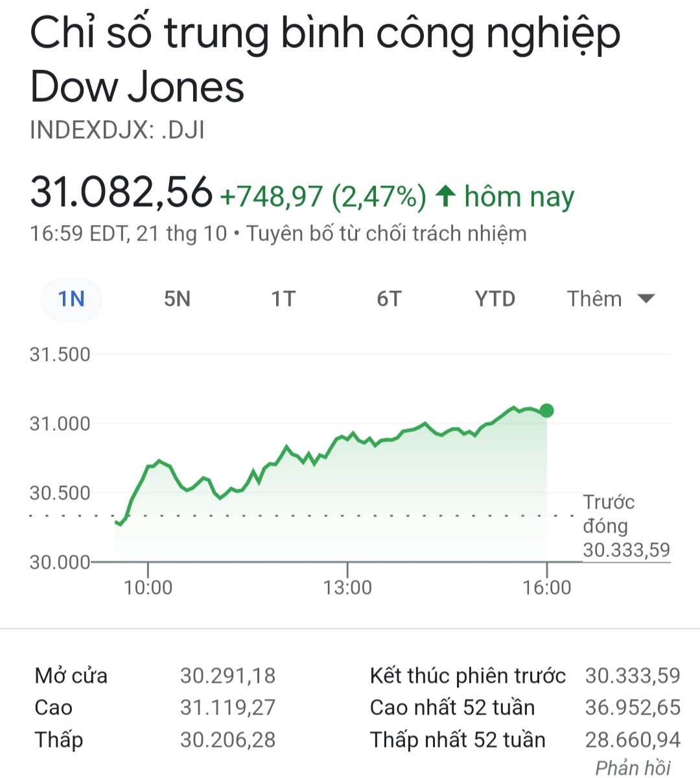Open the Tuyên bố từ chối trách nhiệm link
The width and height of the screenshot is (700, 778).
tap(386, 233)
